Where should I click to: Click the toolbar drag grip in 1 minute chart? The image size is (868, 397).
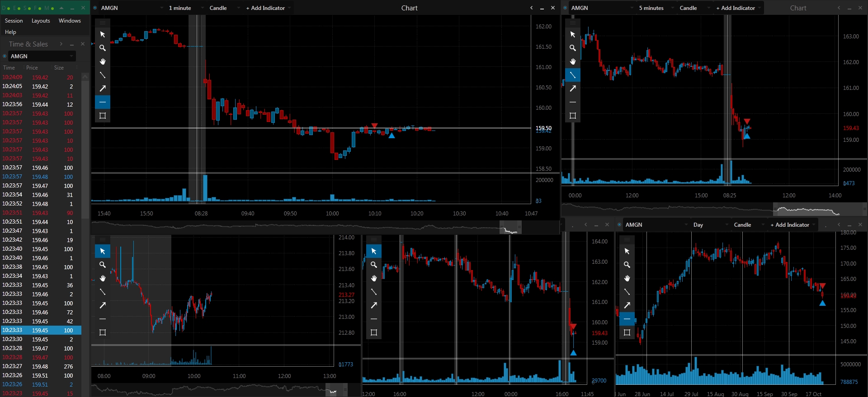103,22
